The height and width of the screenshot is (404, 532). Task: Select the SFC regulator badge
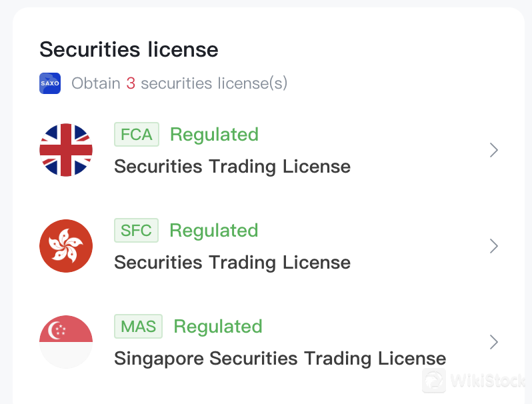tap(137, 231)
